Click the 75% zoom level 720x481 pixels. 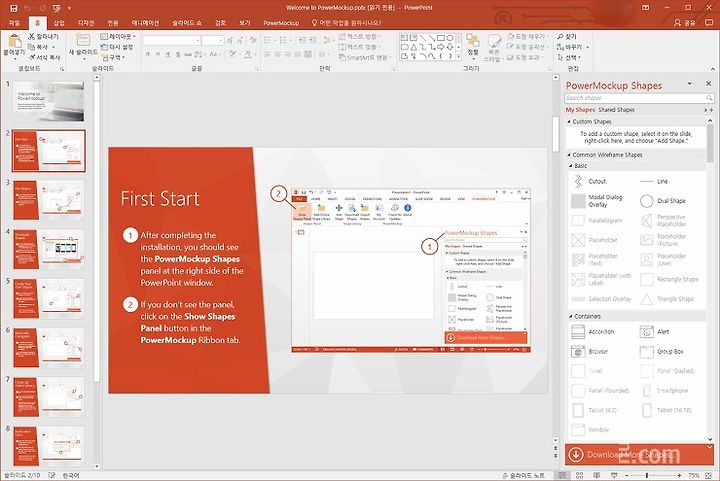(693, 475)
